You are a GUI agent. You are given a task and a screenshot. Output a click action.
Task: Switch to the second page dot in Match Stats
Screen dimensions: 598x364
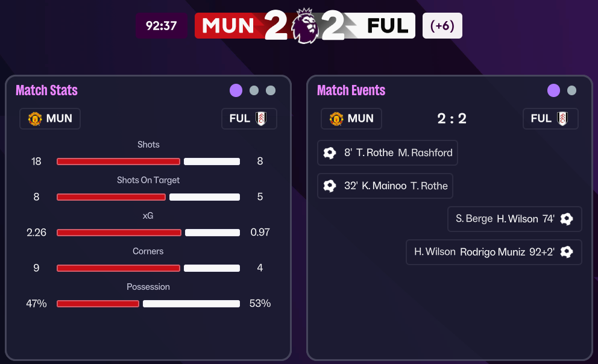(254, 90)
